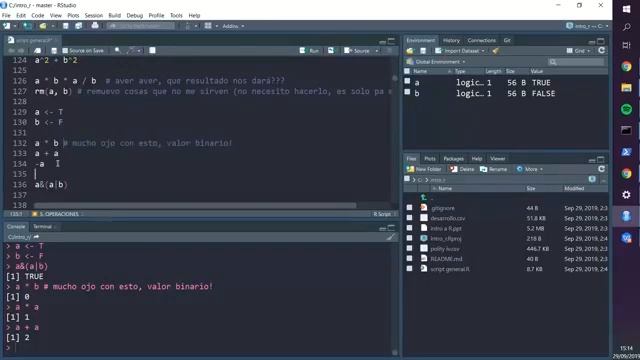
Task: Click the Open File folder icon in main toolbar
Action: point(42,26)
